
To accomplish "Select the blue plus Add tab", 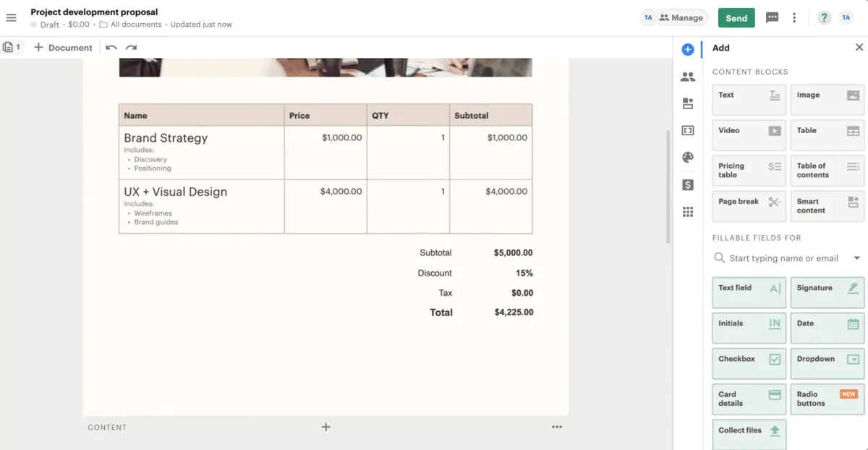I will pos(688,49).
